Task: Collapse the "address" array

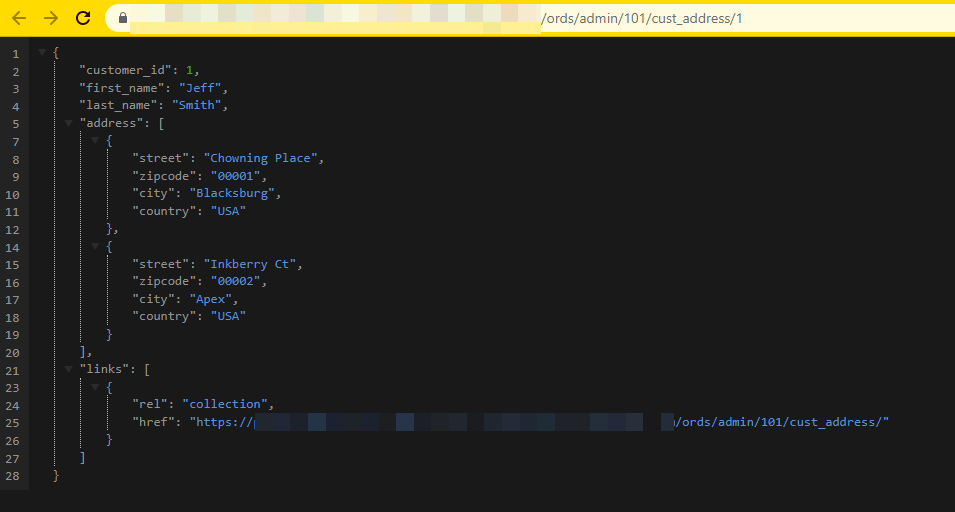Action: 69,123
